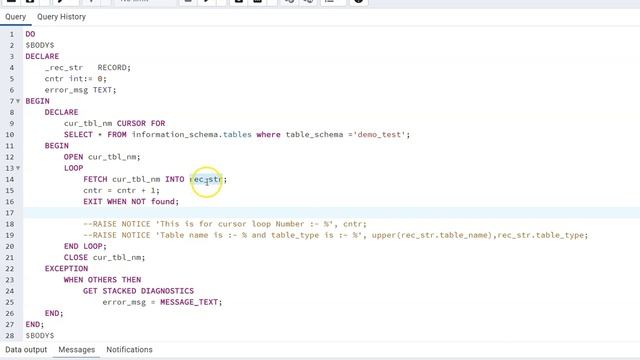Click the nested DECLARE keyword on line 8
640x360 pixels.
point(61,112)
